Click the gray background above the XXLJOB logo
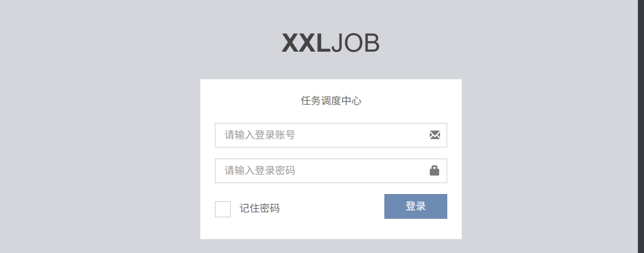The height and width of the screenshot is (253, 644). (331, 15)
